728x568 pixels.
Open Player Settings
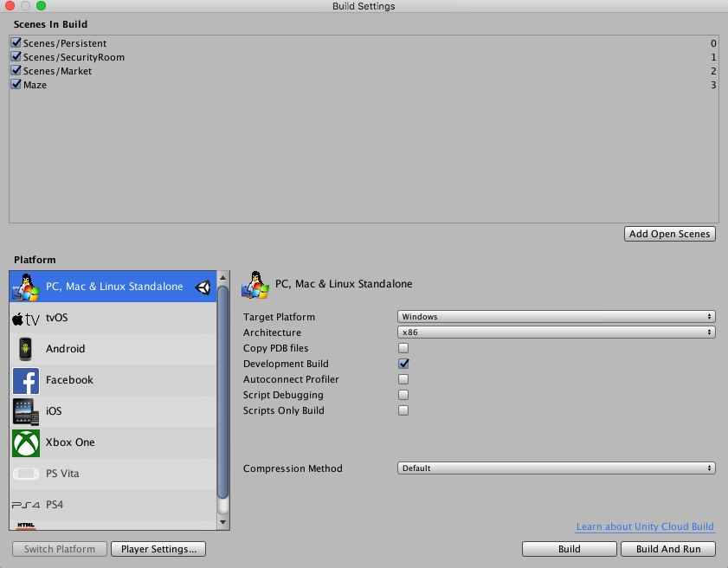coord(158,549)
